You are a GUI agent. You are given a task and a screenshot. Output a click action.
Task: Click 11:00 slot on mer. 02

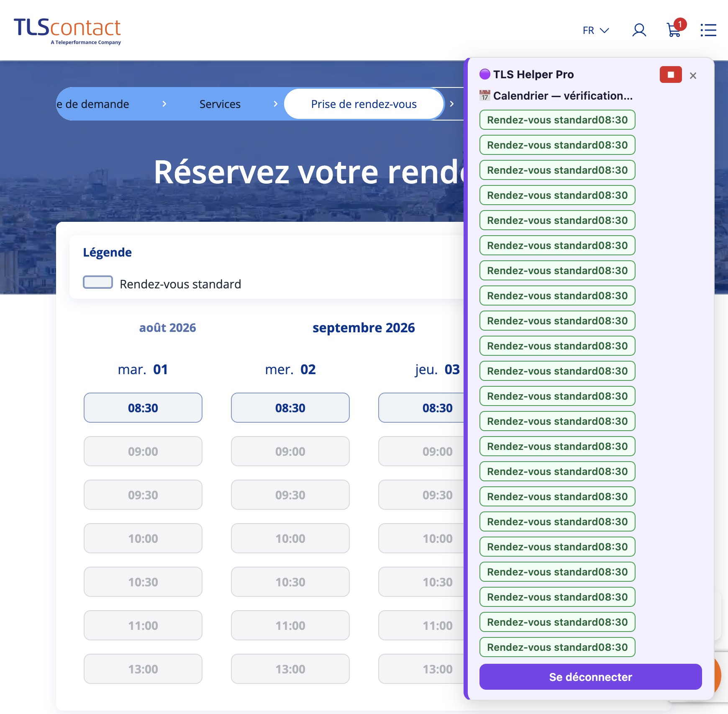[x=290, y=625]
